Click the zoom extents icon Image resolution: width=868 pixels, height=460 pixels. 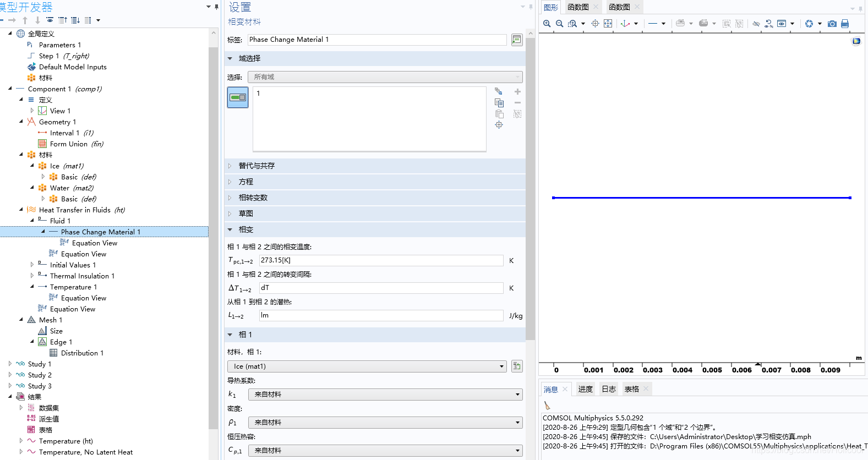[608, 24]
